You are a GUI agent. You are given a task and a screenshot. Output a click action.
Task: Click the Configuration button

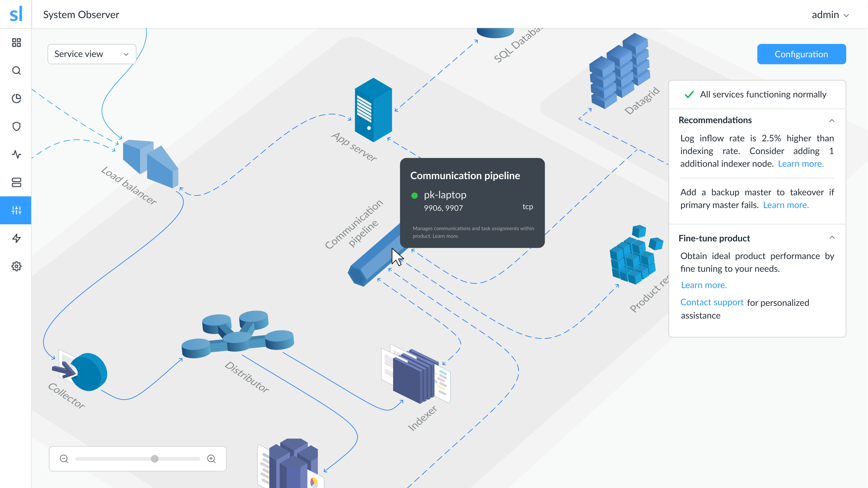tap(801, 54)
